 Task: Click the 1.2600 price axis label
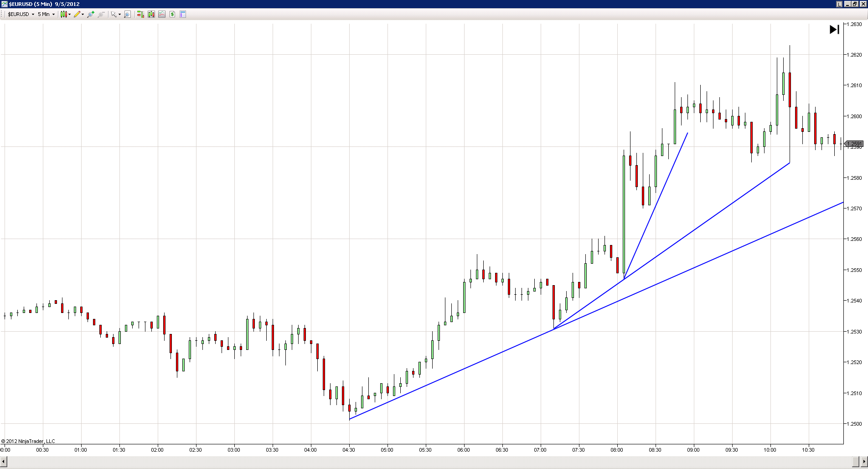point(855,116)
